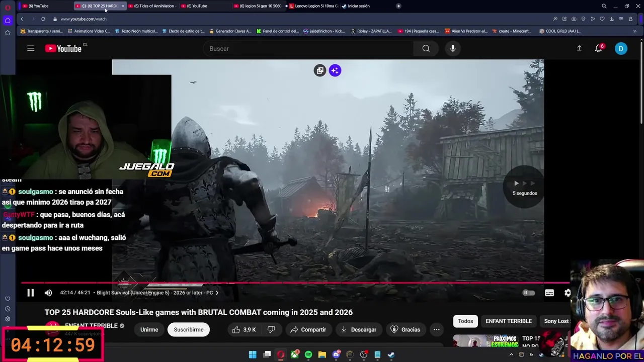The width and height of the screenshot is (644, 362).
Task: Click the Descargar button
Action: coord(359,329)
